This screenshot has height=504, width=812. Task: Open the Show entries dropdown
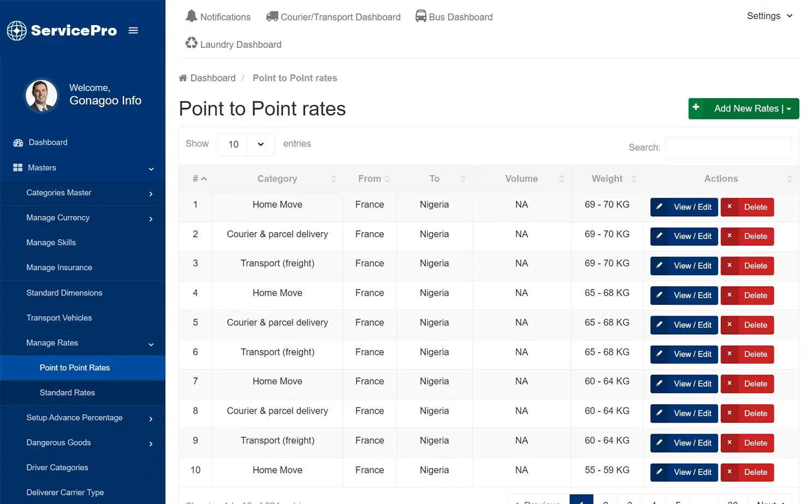(246, 144)
